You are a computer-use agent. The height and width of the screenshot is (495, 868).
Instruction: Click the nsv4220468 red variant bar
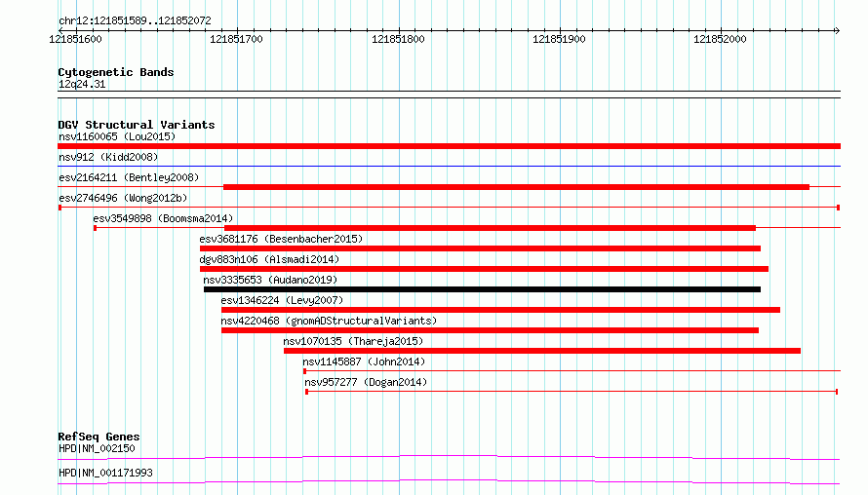coord(490,330)
